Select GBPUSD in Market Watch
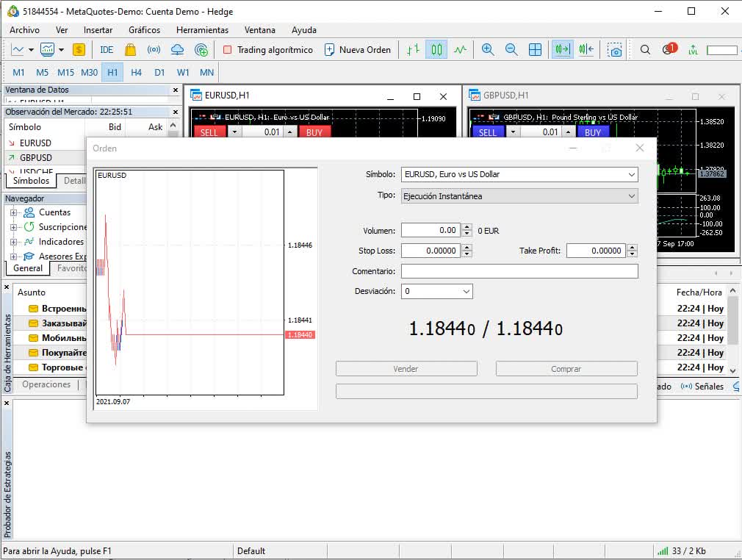Image resolution: width=742 pixels, height=560 pixels. (x=36, y=157)
